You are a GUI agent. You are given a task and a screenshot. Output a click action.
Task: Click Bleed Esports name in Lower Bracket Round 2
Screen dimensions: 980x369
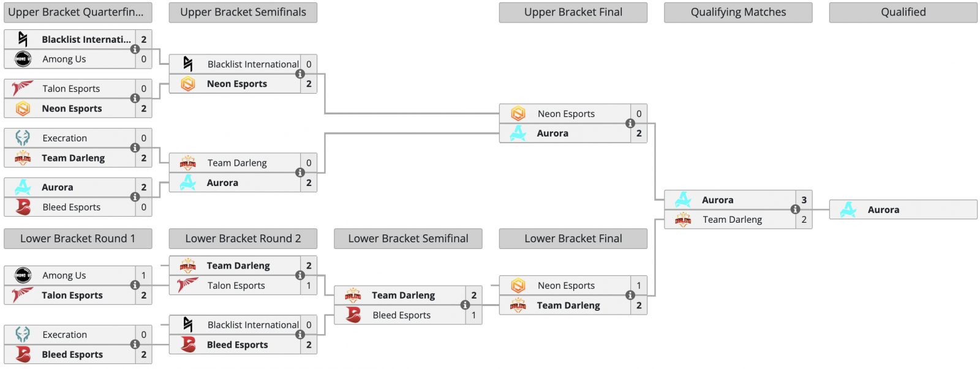coord(238,345)
